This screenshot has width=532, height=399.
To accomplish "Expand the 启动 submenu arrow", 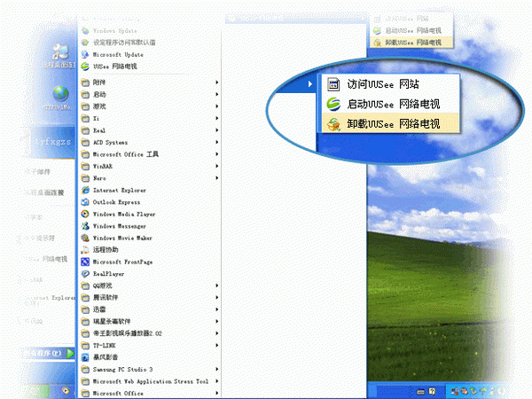I will pyautogui.click(x=217, y=94).
